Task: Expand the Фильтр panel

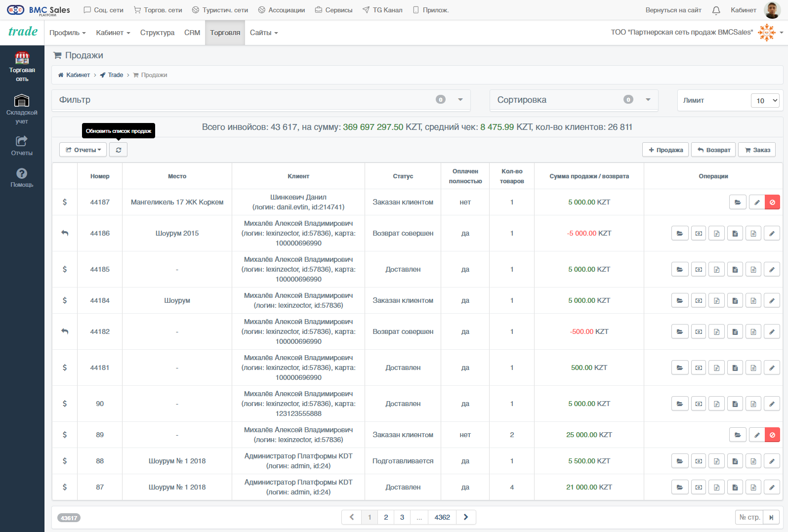Action: [x=261, y=100]
